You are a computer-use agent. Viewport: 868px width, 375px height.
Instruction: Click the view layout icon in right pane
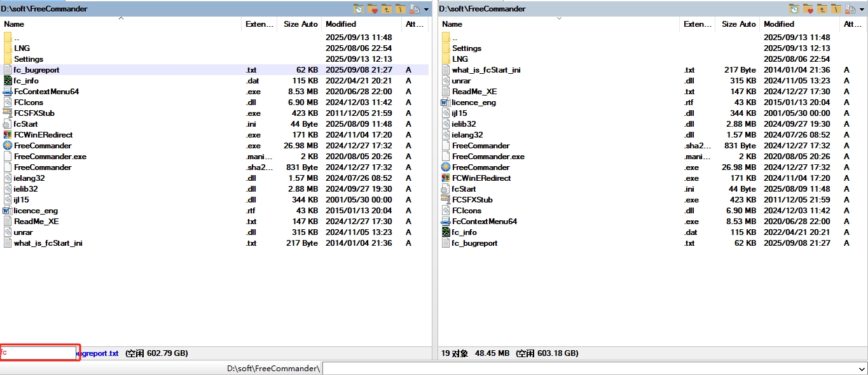850,9
